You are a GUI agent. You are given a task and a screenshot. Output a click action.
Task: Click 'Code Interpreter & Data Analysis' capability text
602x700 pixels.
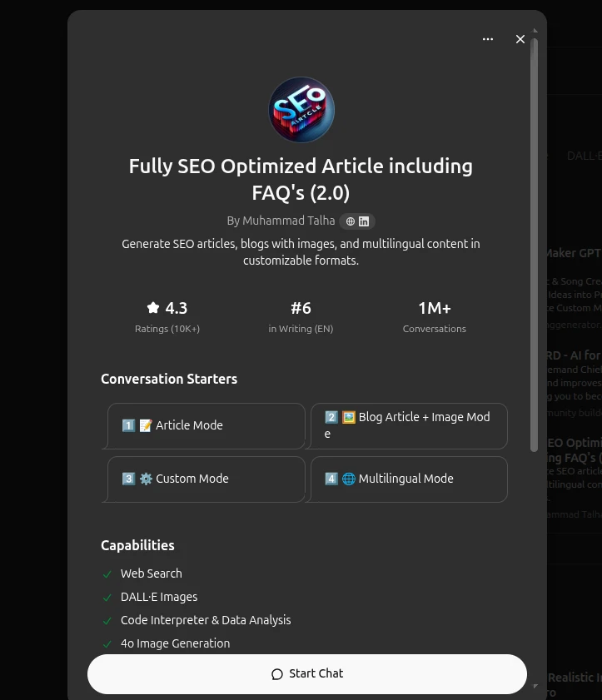pyautogui.click(x=206, y=621)
